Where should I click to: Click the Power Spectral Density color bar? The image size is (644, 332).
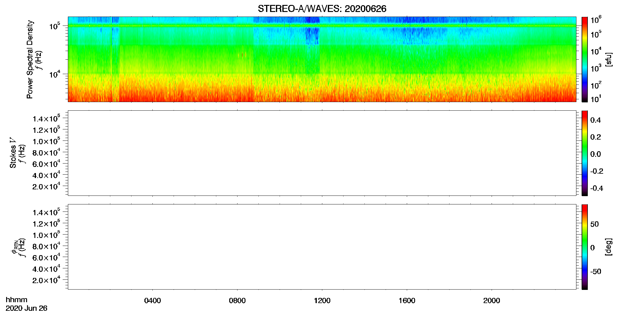(x=585, y=59)
